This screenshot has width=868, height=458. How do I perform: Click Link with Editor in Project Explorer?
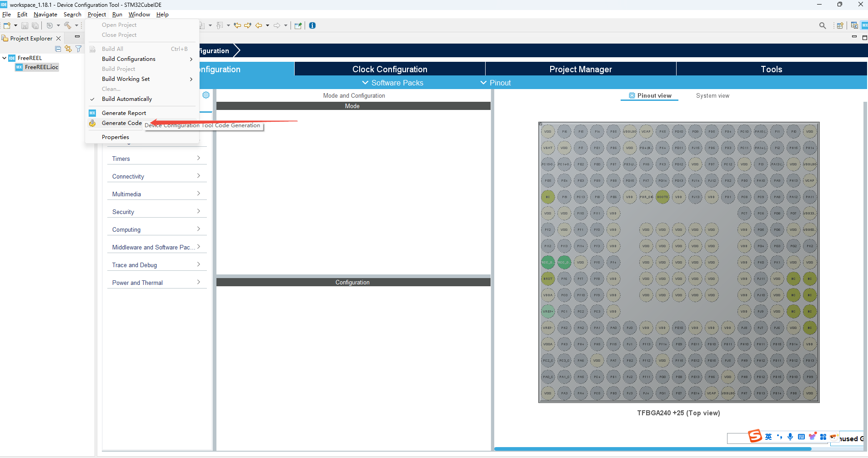pos(68,49)
